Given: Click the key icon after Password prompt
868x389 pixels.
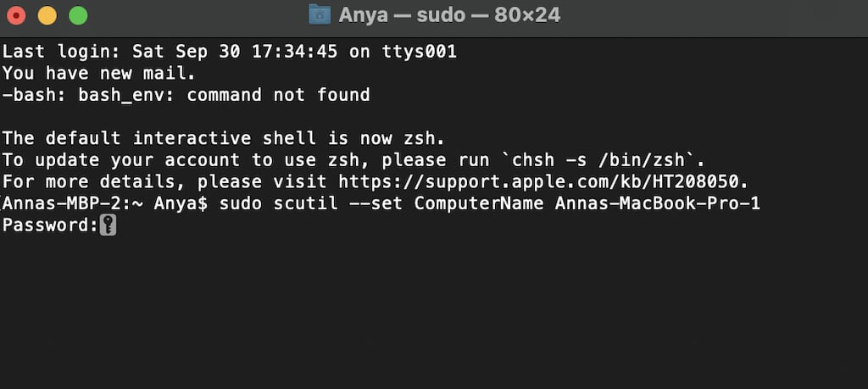Looking at the screenshot, I should 108,225.
